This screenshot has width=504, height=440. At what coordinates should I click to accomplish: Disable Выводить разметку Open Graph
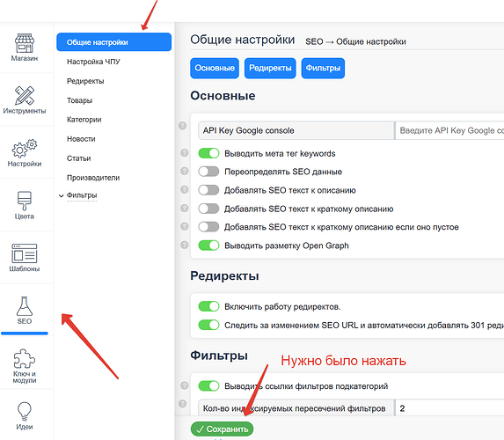click(208, 246)
